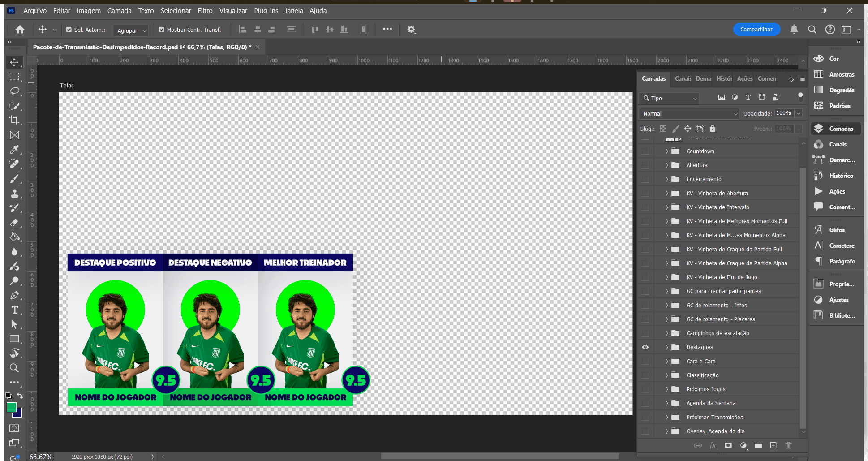Open the Amostras panel button
The height and width of the screenshot is (461, 868).
pyautogui.click(x=836, y=74)
